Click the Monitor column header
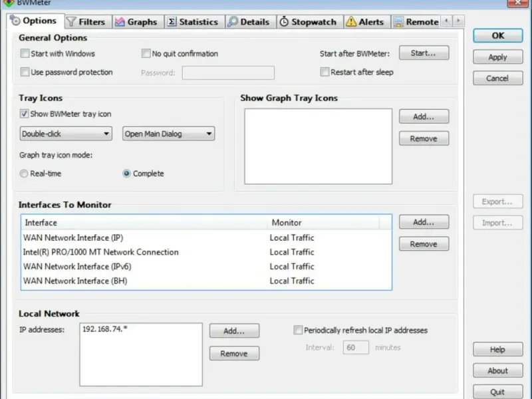This screenshot has width=532, height=399. point(323,223)
